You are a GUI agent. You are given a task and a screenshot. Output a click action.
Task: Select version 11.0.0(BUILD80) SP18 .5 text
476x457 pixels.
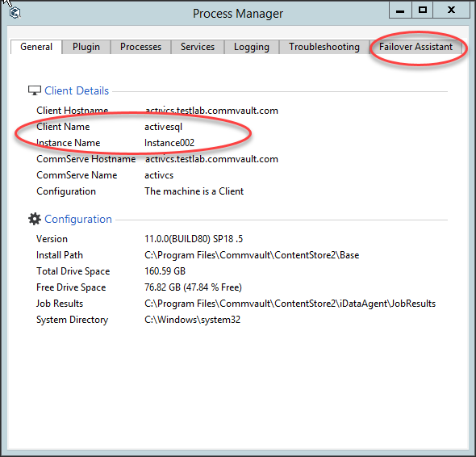[x=194, y=239]
